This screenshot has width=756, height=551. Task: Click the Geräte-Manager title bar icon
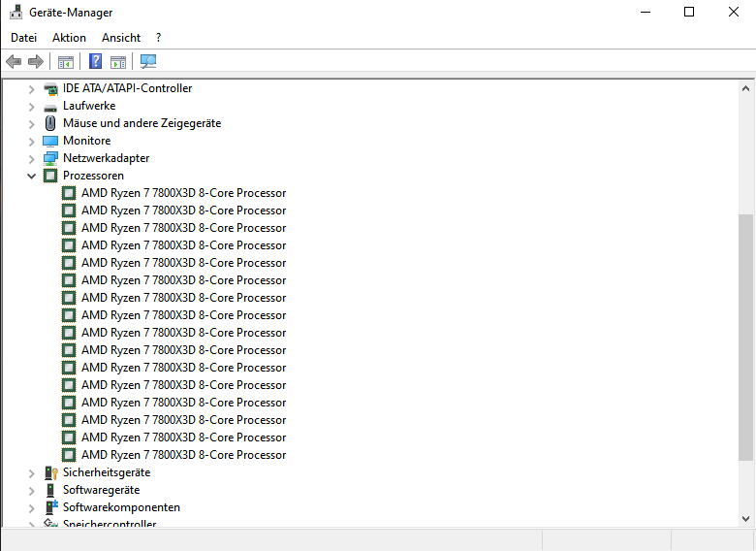click(16, 12)
